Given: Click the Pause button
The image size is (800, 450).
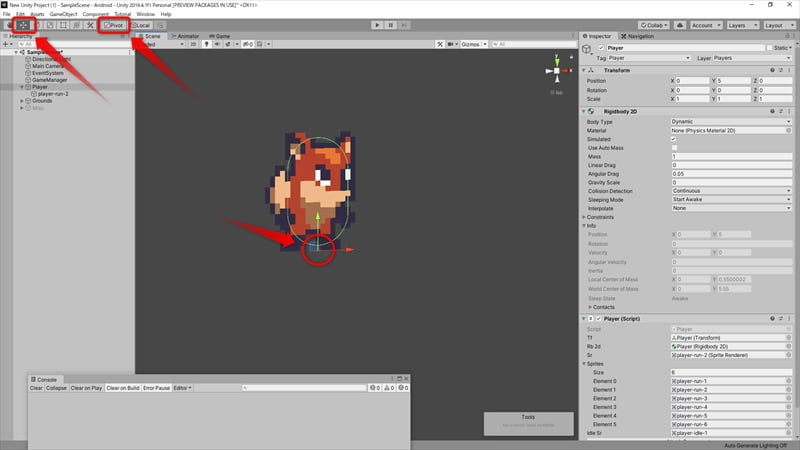Looking at the screenshot, I should tap(391, 25).
